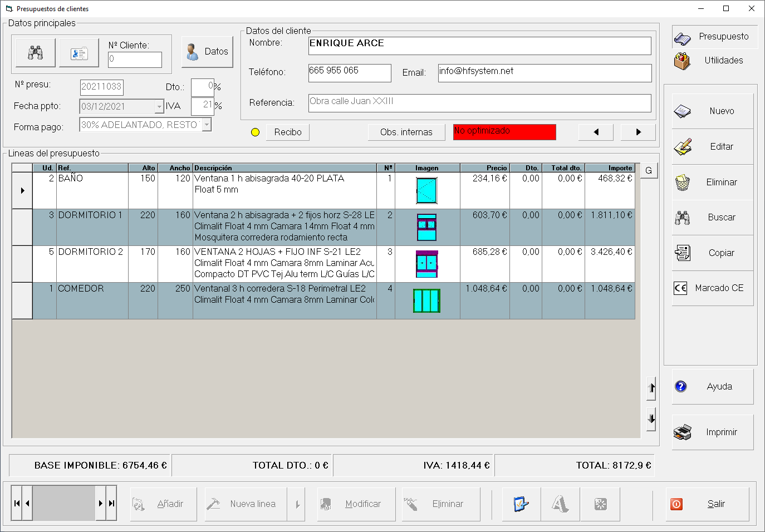Click the client card icon button
The height and width of the screenshot is (532, 765).
[79, 53]
